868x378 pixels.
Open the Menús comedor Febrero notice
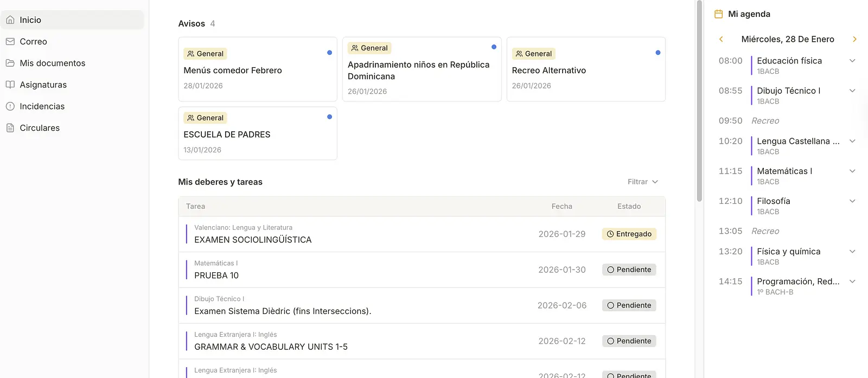coord(233,71)
